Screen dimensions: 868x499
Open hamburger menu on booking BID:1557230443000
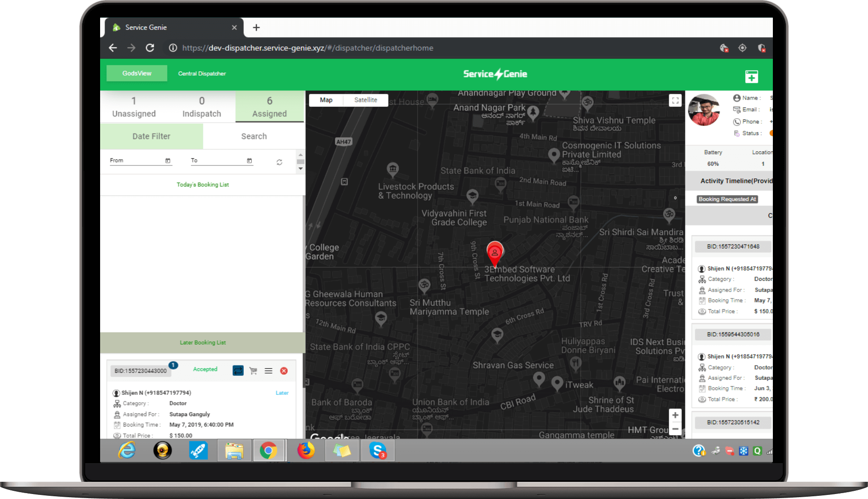tap(269, 371)
